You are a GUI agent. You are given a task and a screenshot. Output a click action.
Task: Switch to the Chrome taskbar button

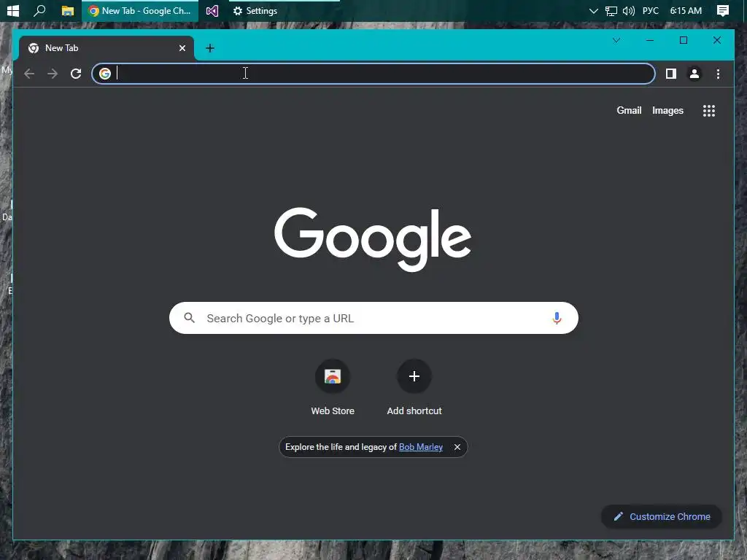click(x=140, y=10)
